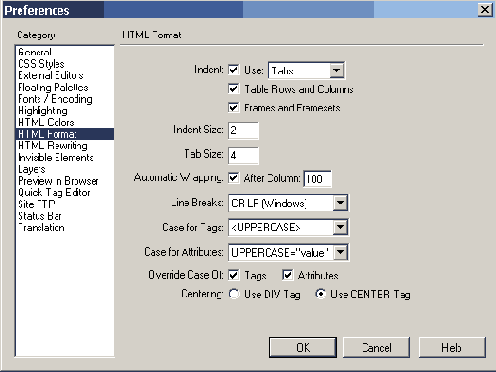Uncheck Frames and Framesets option
The height and width of the screenshot is (372, 496).
pyautogui.click(x=233, y=107)
